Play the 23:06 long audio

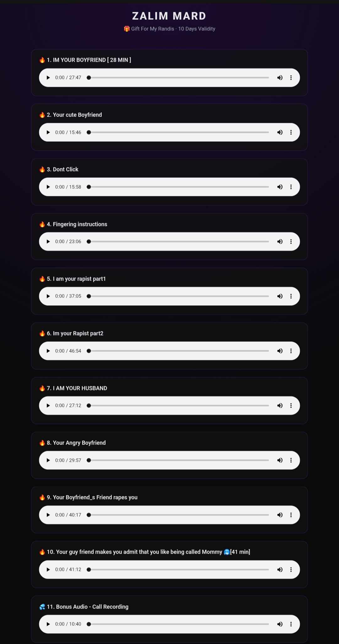[48, 242]
